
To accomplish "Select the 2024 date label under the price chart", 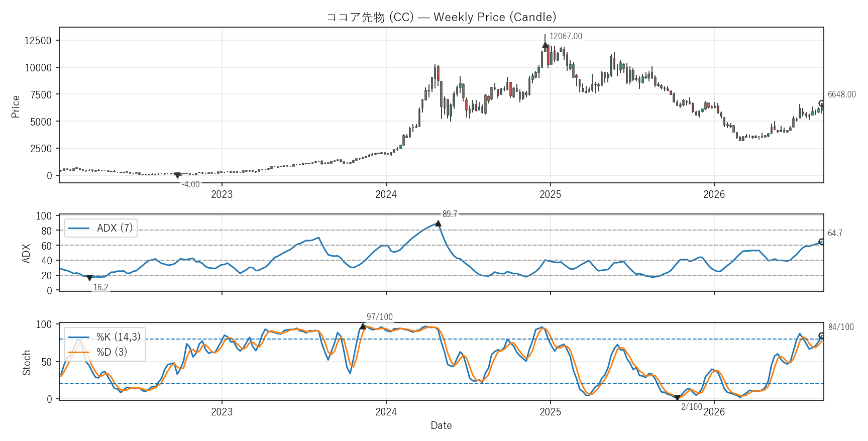I will 386,194.
